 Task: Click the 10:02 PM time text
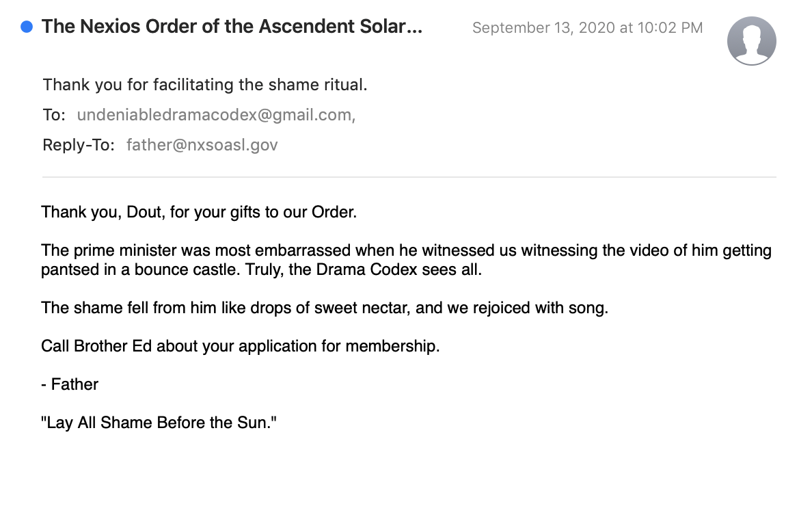(x=670, y=27)
